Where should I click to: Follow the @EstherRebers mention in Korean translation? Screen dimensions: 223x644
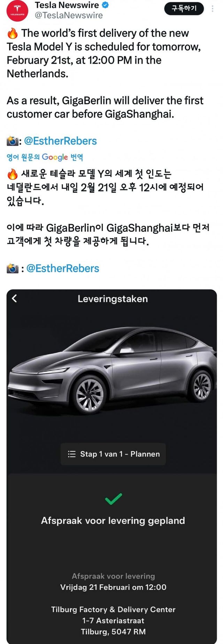tap(63, 268)
